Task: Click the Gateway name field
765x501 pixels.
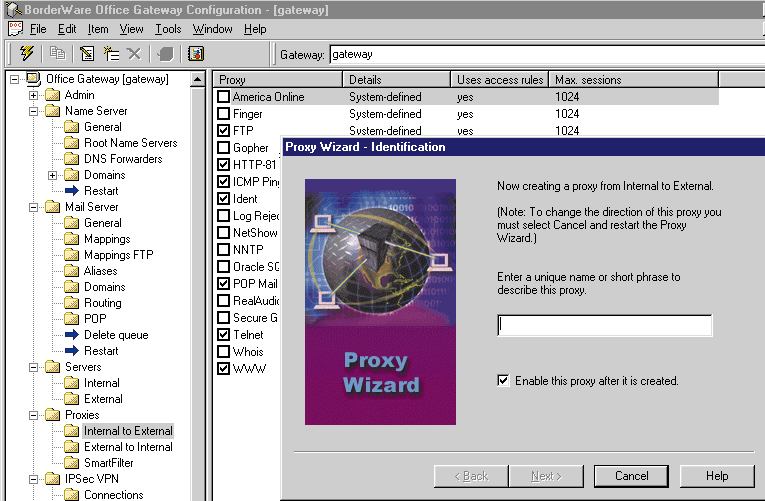Action: (x=547, y=54)
